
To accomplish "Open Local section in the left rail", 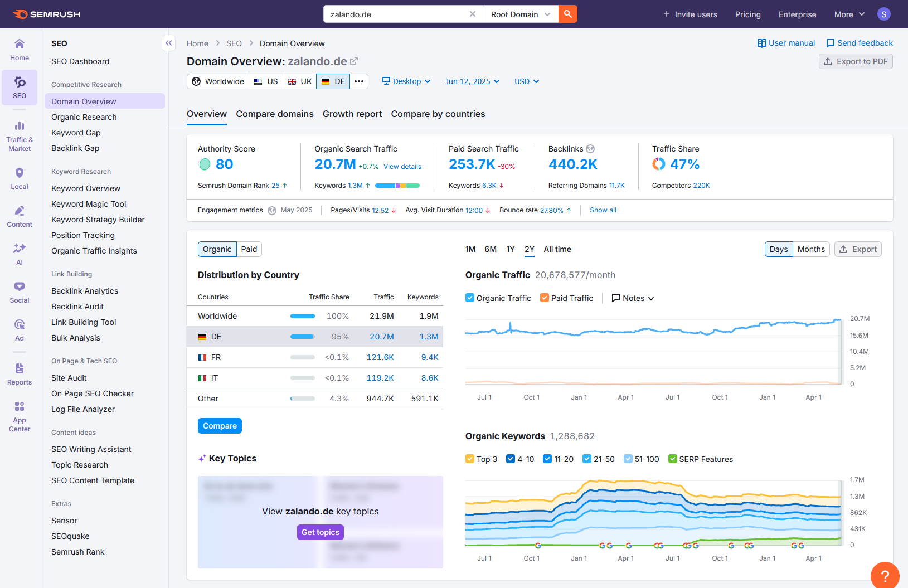I will (20, 179).
